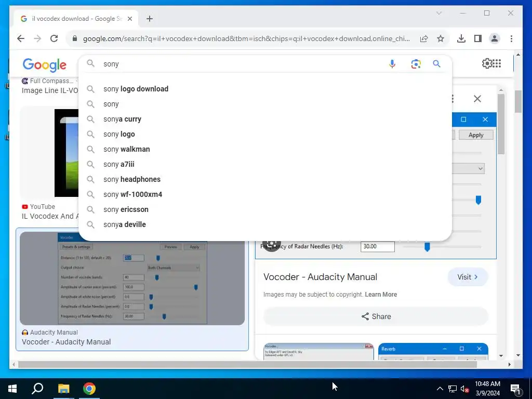Image resolution: width=532 pixels, height=399 pixels.
Task: Pick the sony logo suggestion
Action: [x=265, y=134]
